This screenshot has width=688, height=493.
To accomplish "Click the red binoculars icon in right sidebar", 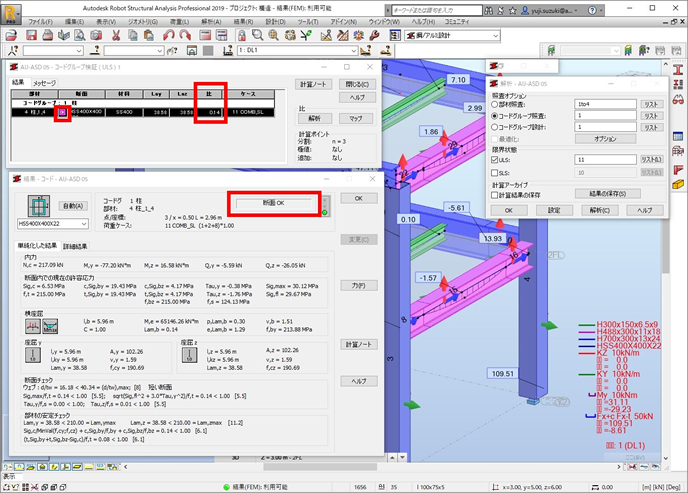I will [678, 99].
